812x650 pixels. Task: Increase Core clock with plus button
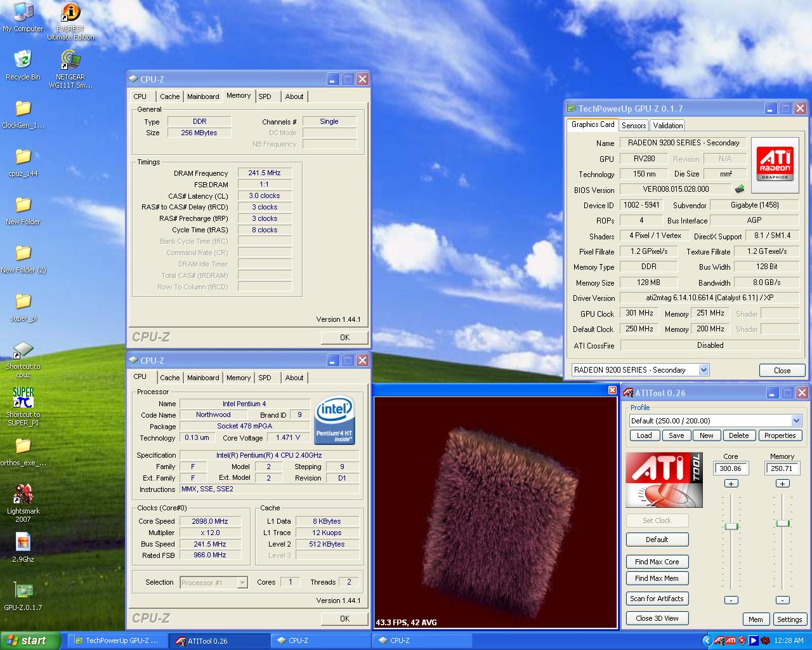point(731,484)
